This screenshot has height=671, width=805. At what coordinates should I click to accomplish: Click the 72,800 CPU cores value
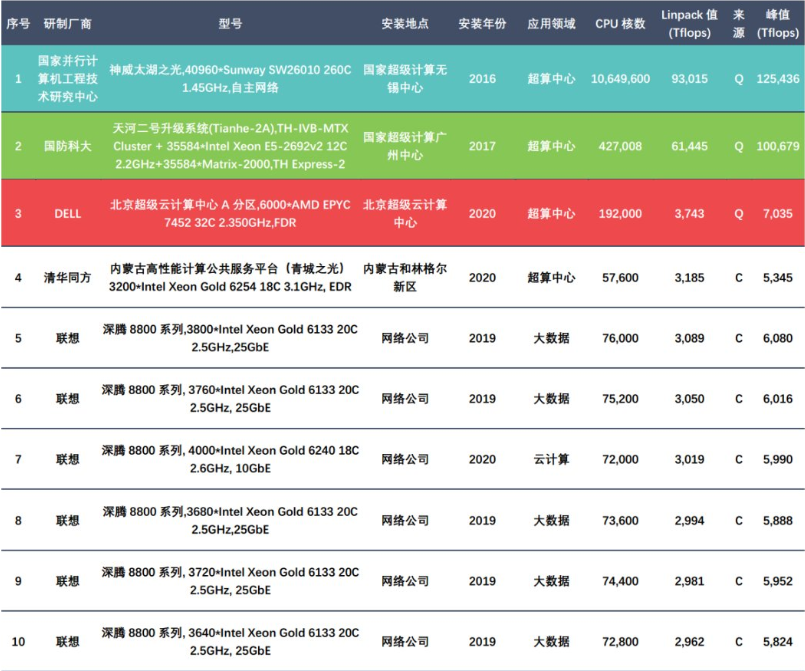(620, 642)
